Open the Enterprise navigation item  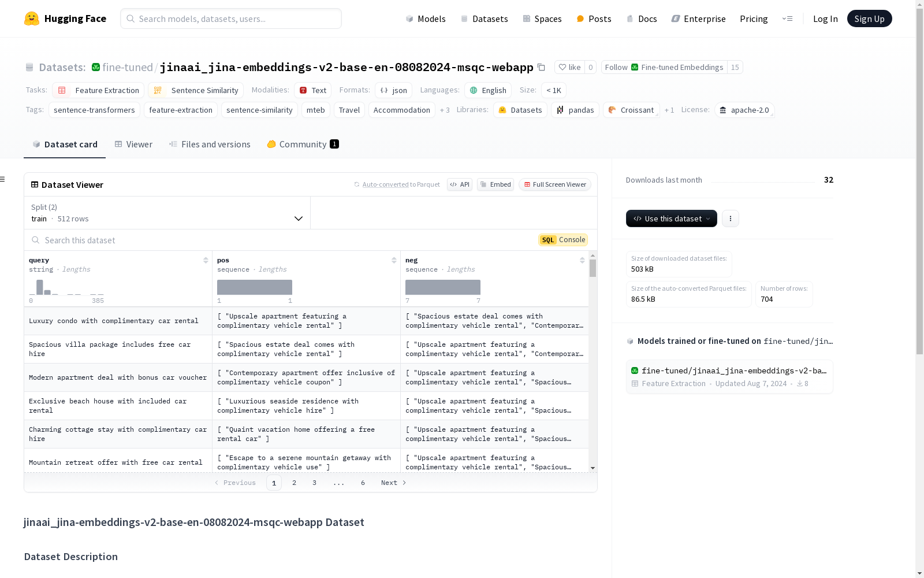(698, 18)
